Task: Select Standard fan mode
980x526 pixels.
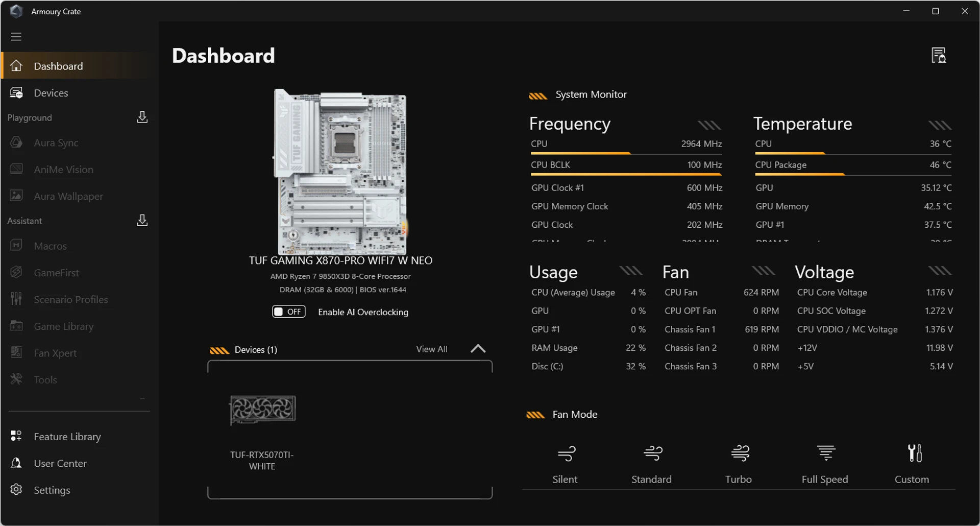Action: pos(652,464)
